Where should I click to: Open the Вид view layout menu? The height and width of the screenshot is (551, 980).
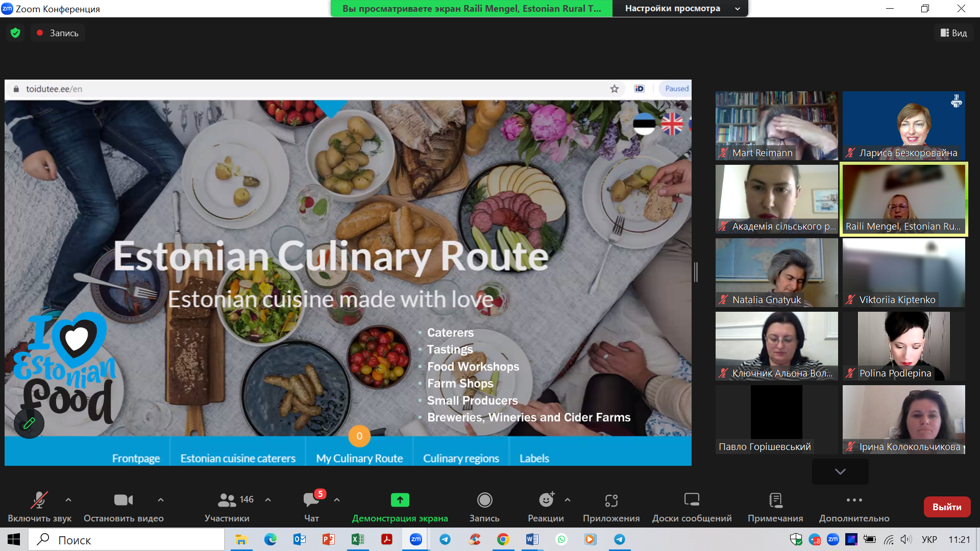pyautogui.click(x=953, y=33)
